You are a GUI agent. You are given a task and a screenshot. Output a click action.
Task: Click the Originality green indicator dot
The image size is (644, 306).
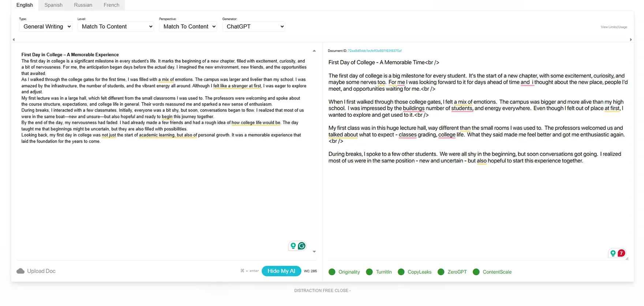332,272
